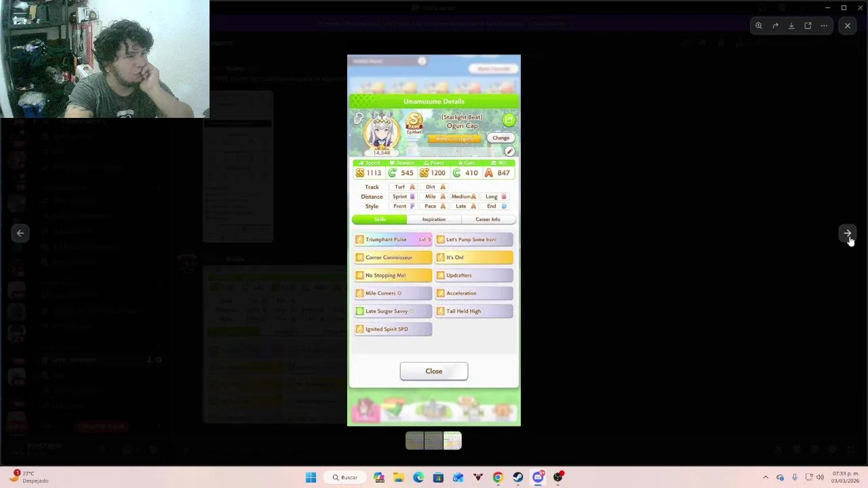Click the pencil edit icon
Screen dimensions: 868x488
point(510,151)
